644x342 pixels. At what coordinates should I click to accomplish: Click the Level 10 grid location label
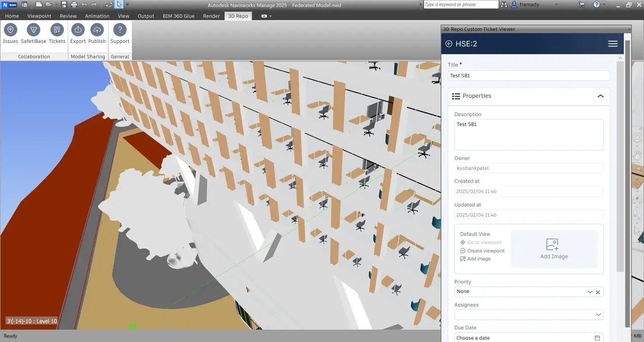[31, 321]
